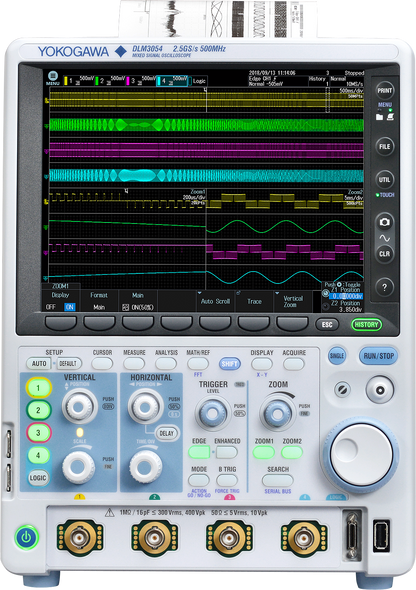Click the SET button in the jog area

[380, 390]
